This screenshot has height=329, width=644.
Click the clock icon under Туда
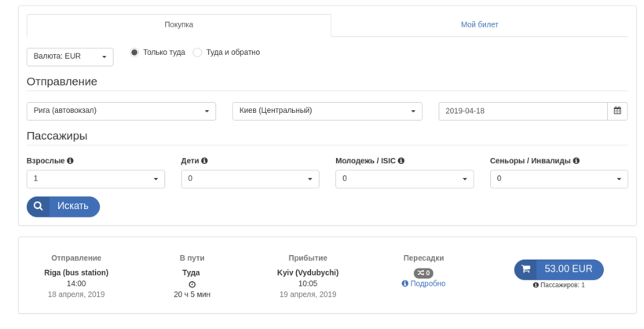(x=192, y=284)
